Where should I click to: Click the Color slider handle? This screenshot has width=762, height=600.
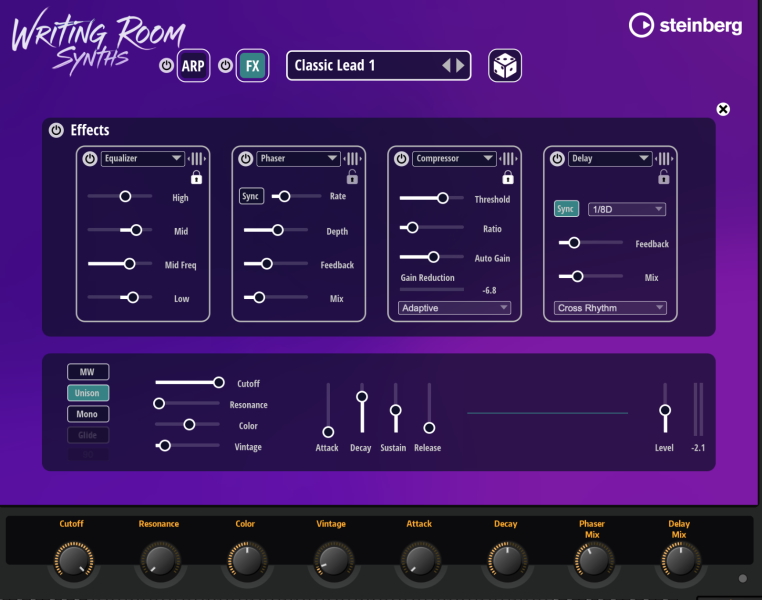[189, 425]
